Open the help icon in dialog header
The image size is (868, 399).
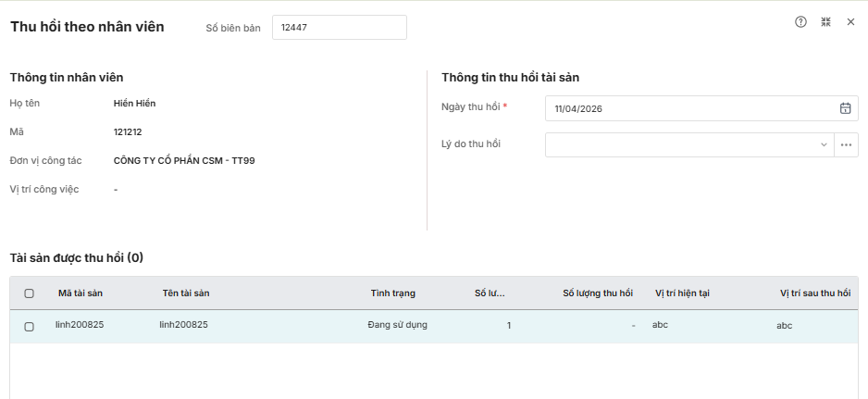[x=801, y=22]
